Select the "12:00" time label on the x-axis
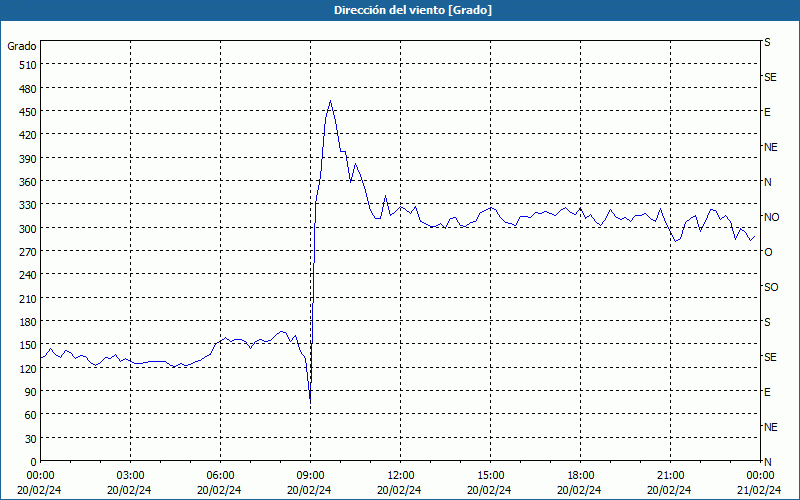Viewport: 800px width, 500px height. tap(401, 476)
